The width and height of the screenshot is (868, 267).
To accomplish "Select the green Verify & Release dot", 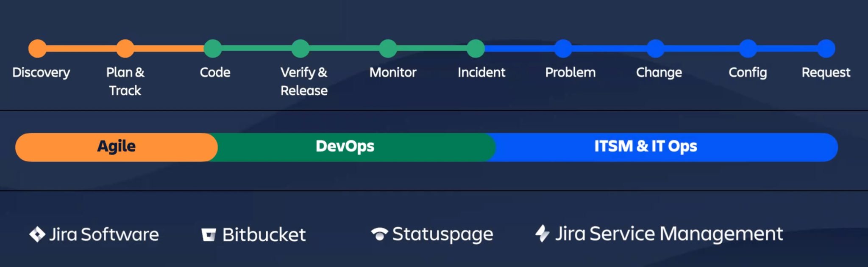I will 300,49.
